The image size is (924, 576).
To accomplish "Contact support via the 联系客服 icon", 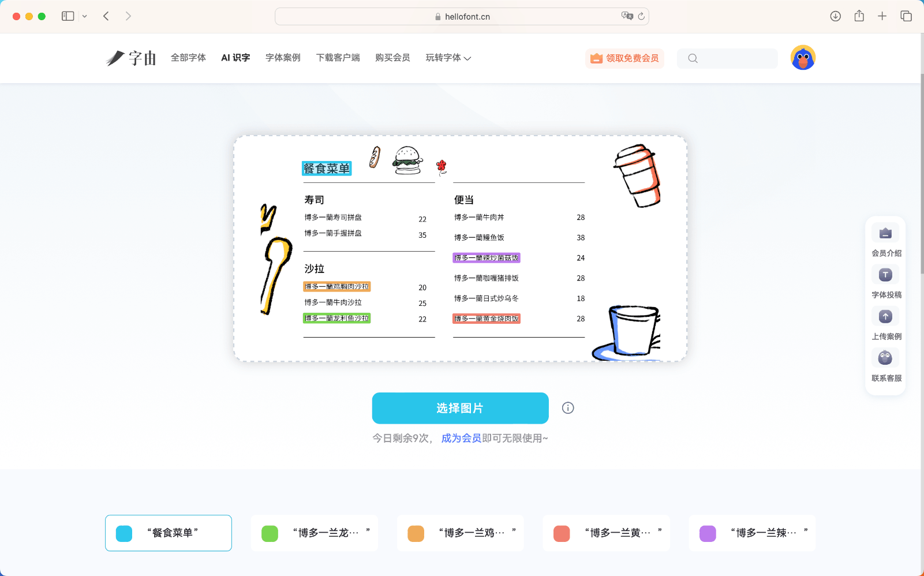I will [x=885, y=358].
